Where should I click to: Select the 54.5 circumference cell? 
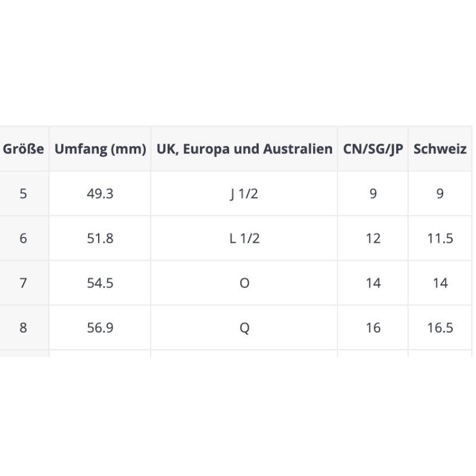coord(100,283)
